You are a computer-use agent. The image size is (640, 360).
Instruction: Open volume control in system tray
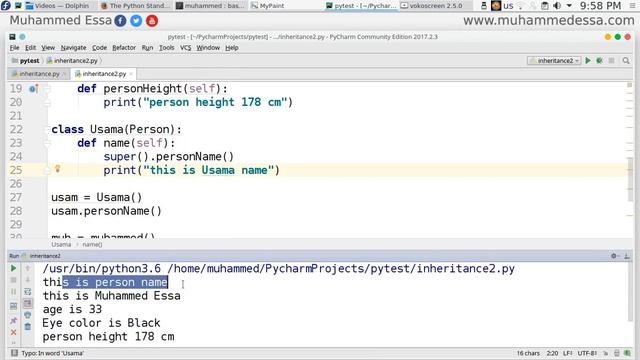[557, 6]
